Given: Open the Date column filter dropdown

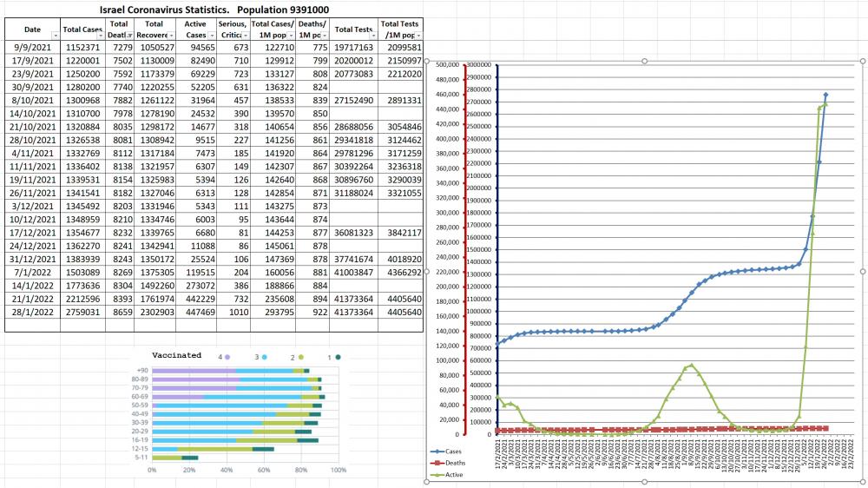Looking at the screenshot, I should [x=56, y=36].
